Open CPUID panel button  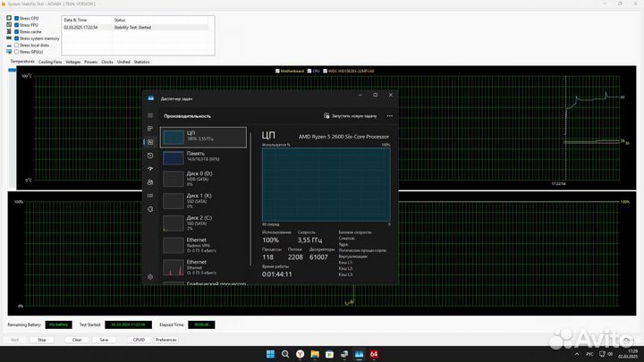(x=139, y=340)
